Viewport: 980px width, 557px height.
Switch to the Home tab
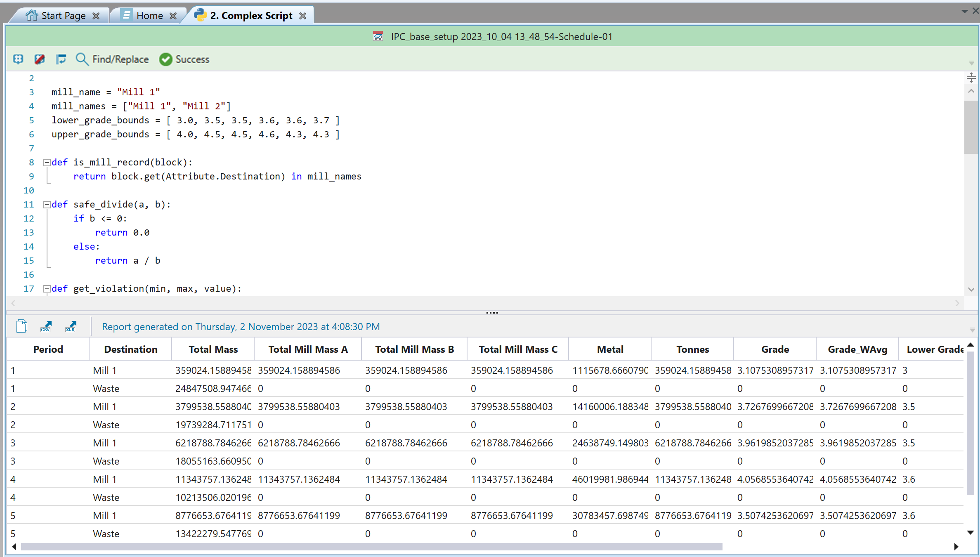[149, 16]
